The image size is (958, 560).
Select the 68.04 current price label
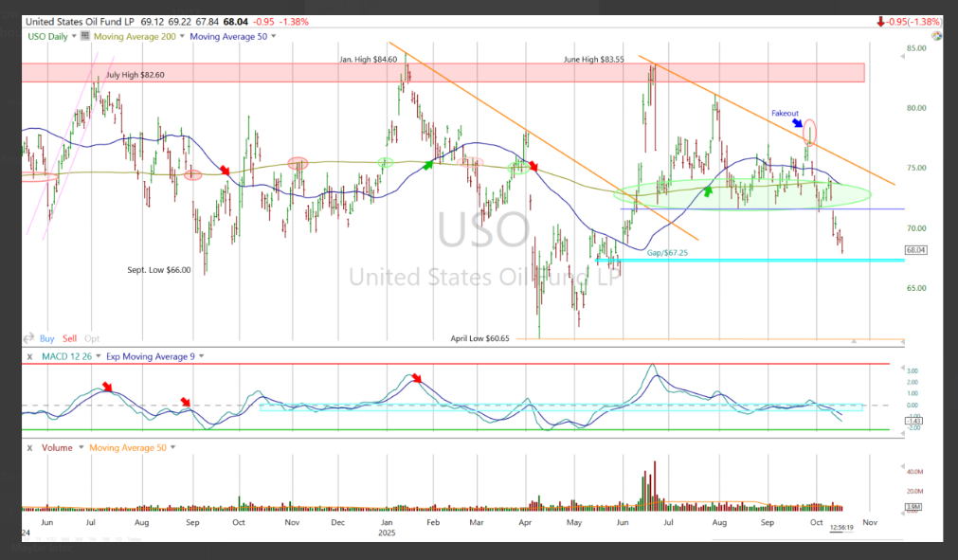click(x=915, y=250)
